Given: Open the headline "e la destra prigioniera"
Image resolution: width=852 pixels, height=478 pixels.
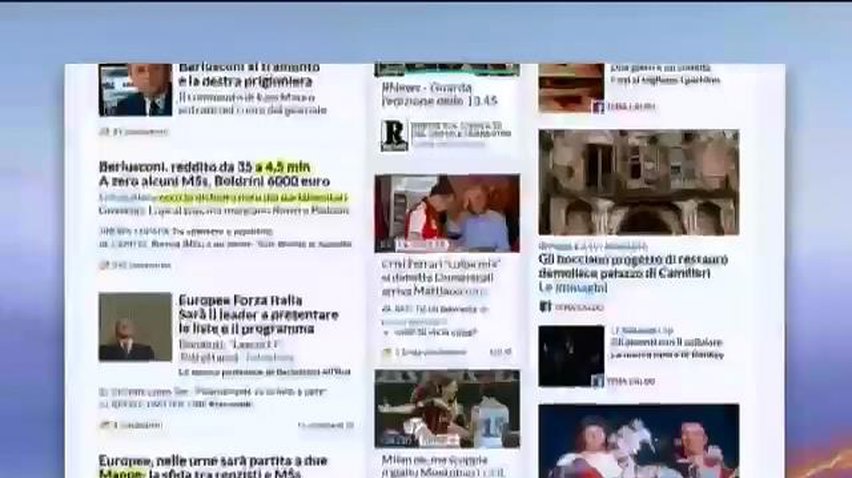Looking at the screenshot, I should 246,81.
